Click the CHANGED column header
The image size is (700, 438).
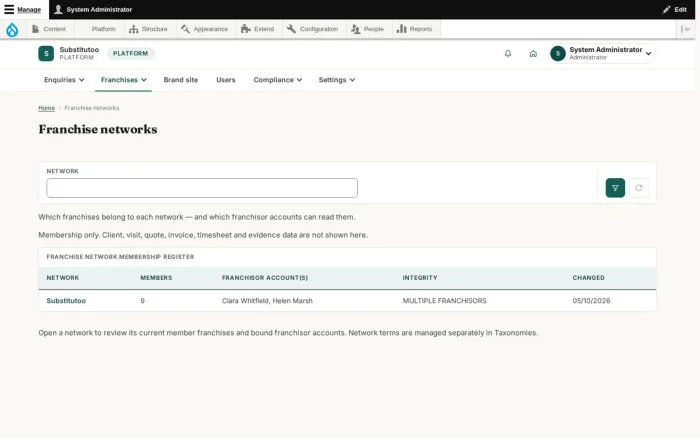coord(588,278)
